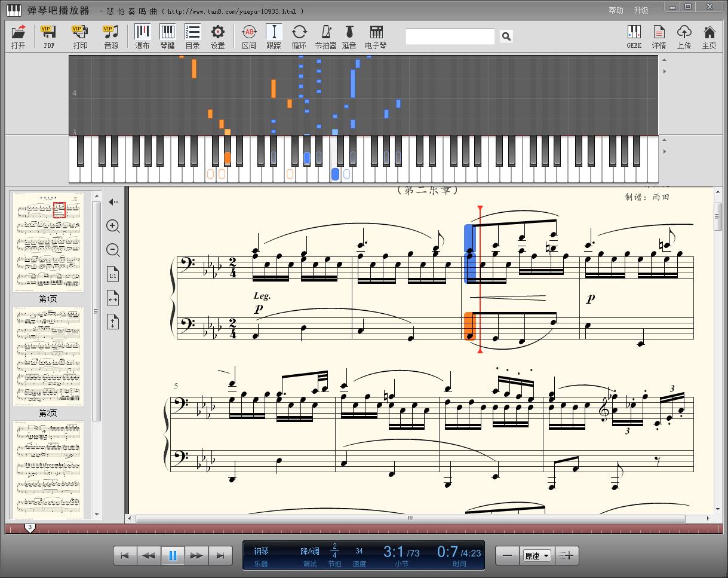Viewport: 728px width, 578px height.
Task: Open the 目录 contents list
Action: [192, 36]
